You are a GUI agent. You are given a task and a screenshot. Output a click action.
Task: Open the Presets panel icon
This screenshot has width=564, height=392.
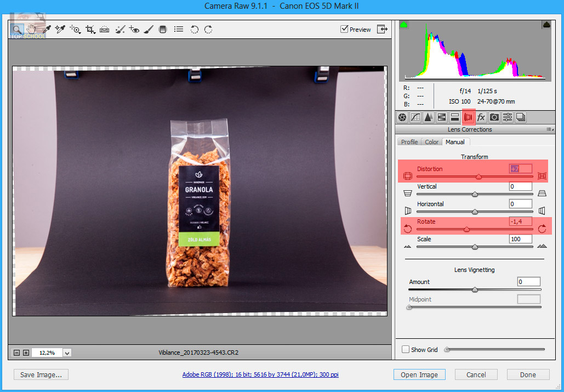[x=508, y=117]
